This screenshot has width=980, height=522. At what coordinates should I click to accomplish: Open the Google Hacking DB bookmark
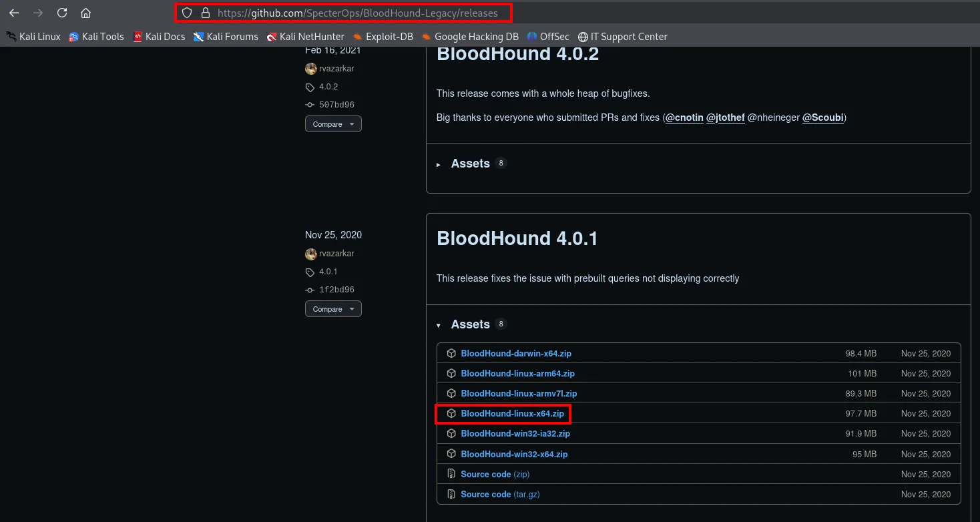click(469, 37)
